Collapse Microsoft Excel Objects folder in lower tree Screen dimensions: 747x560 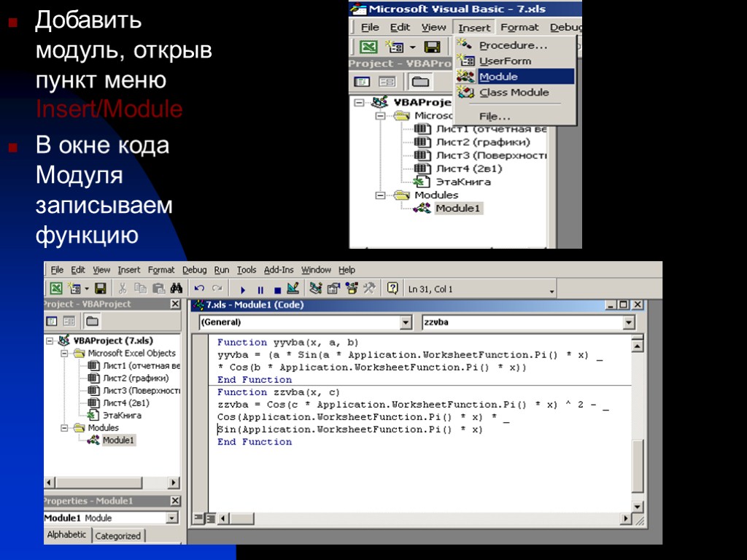tap(64, 354)
